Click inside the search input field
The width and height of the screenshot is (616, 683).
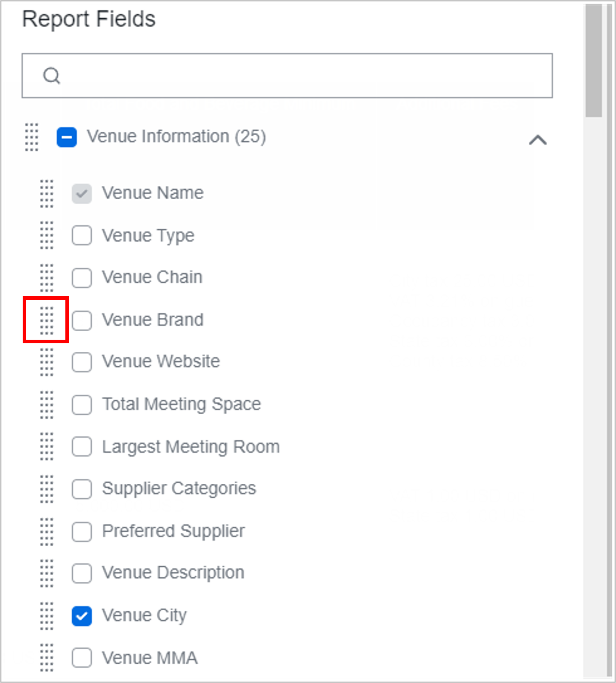(256, 76)
